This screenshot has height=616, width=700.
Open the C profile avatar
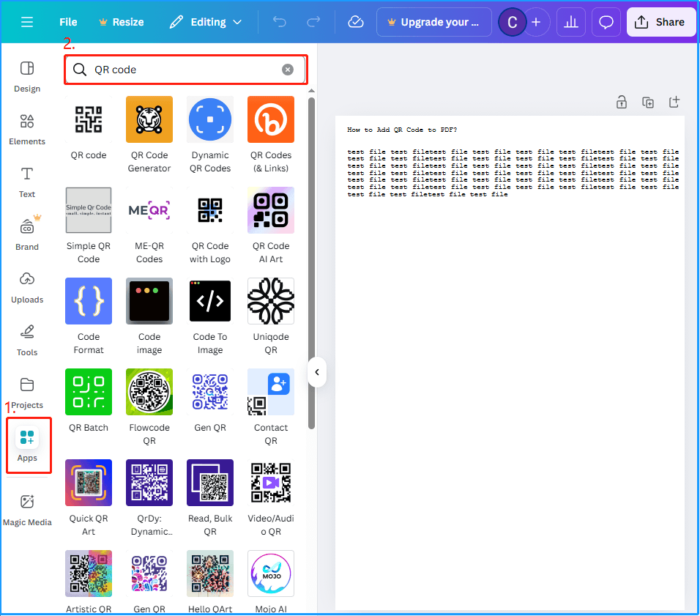[x=512, y=22]
